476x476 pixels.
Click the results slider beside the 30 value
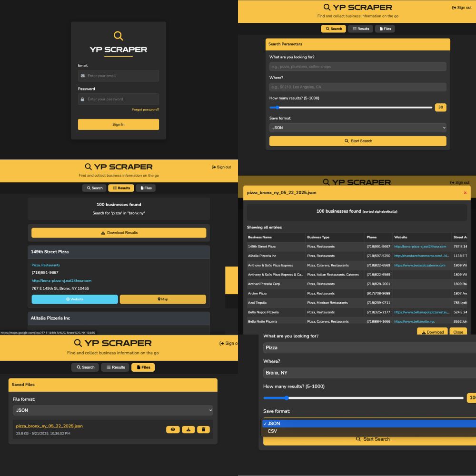[351, 108]
